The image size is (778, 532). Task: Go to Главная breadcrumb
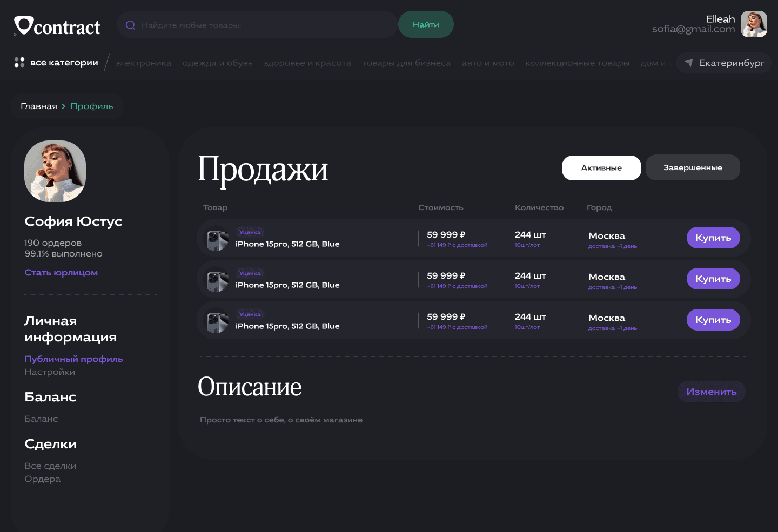(39, 106)
